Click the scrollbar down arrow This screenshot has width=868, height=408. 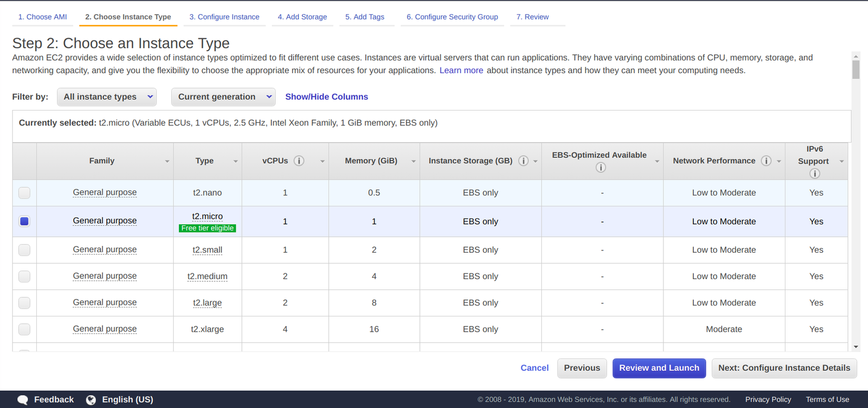pos(856,347)
